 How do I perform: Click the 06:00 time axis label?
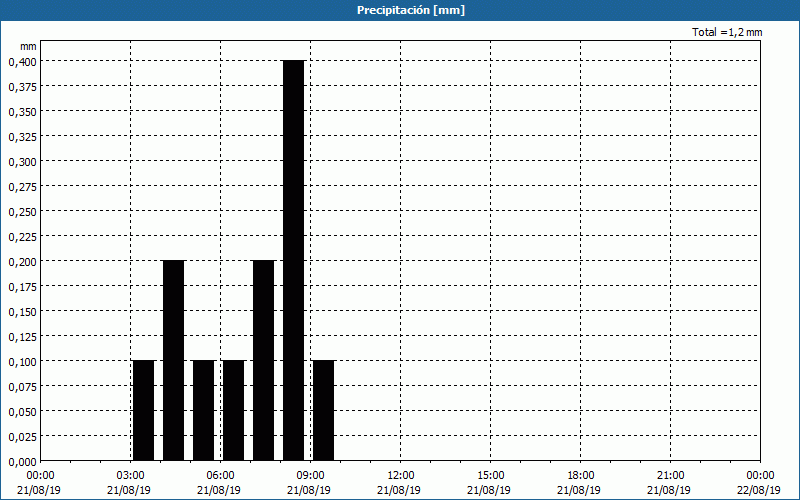point(220,476)
